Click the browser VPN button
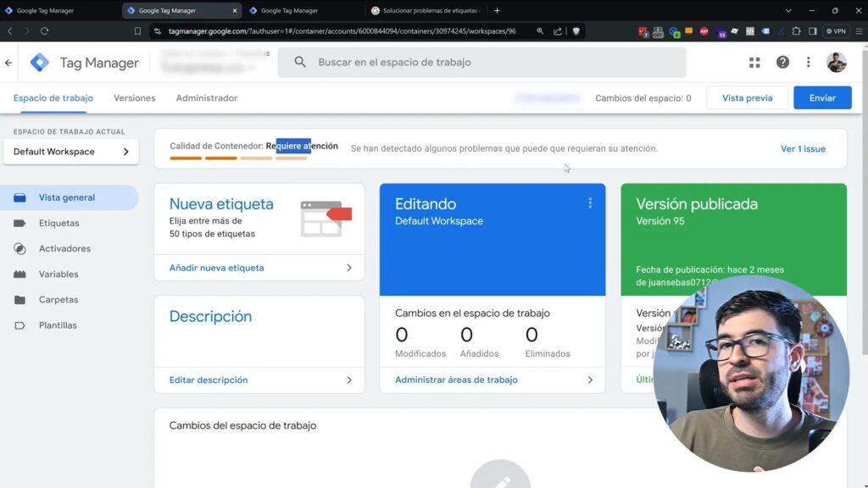 (837, 31)
